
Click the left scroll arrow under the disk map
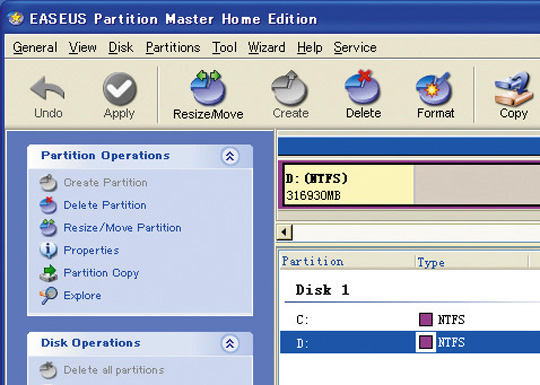(x=284, y=232)
